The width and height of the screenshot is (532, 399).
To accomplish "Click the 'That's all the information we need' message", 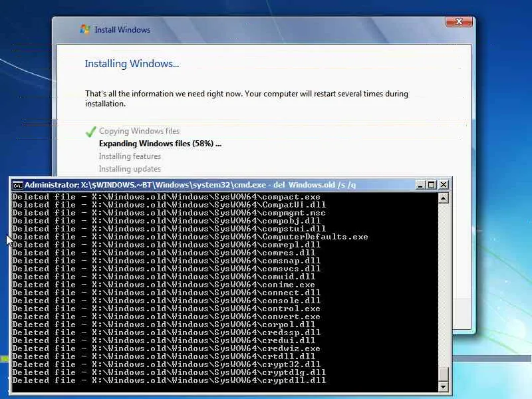I will pyautogui.click(x=247, y=98).
